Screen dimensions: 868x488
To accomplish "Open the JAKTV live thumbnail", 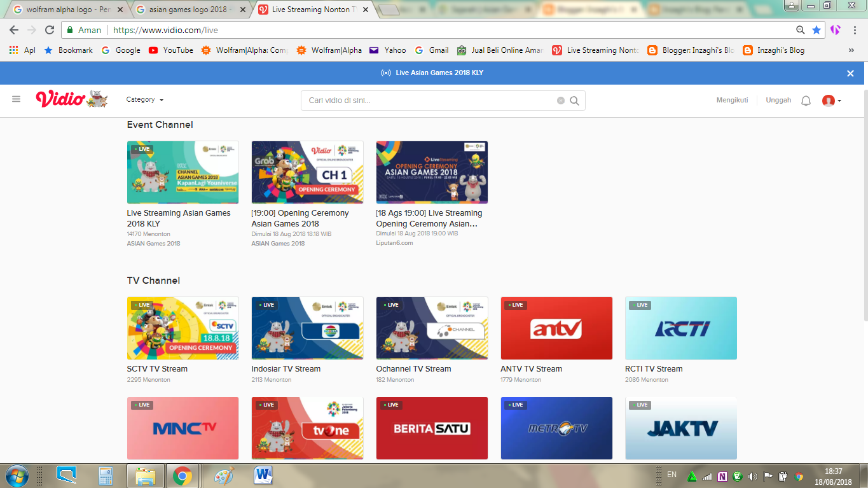I will pyautogui.click(x=681, y=428).
